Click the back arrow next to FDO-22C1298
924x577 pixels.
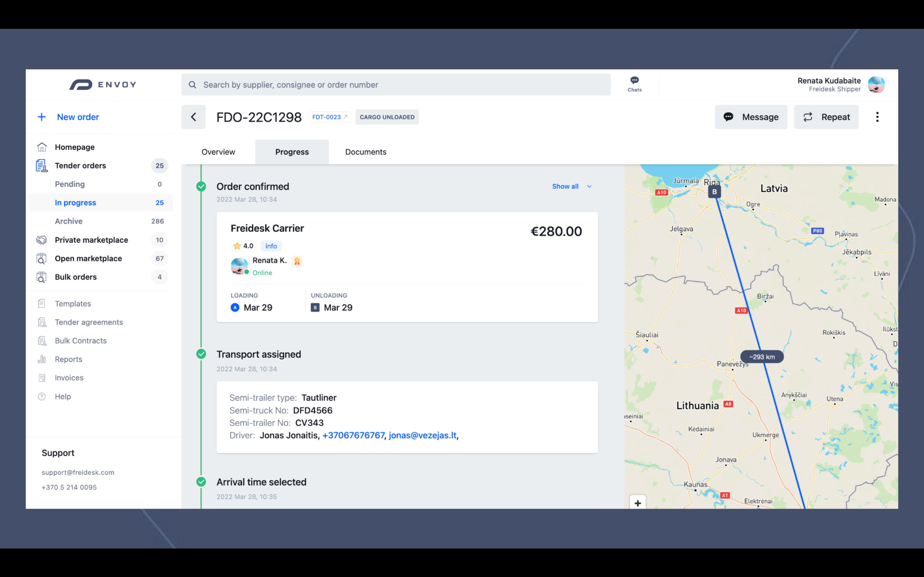[193, 117]
